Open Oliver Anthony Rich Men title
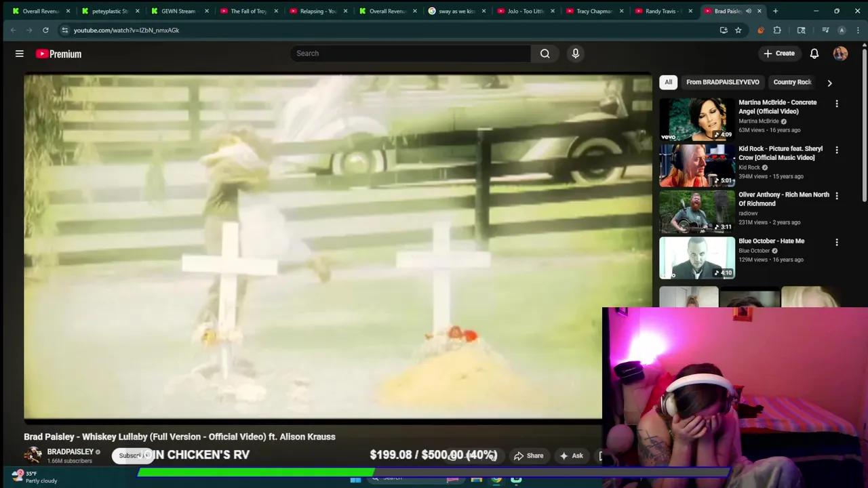This screenshot has height=488, width=868. click(x=784, y=199)
